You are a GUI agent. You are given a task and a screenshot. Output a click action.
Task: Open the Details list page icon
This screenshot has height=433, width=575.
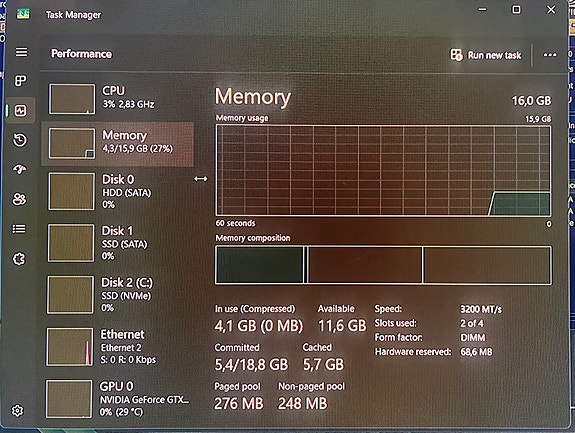pos(19,229)
